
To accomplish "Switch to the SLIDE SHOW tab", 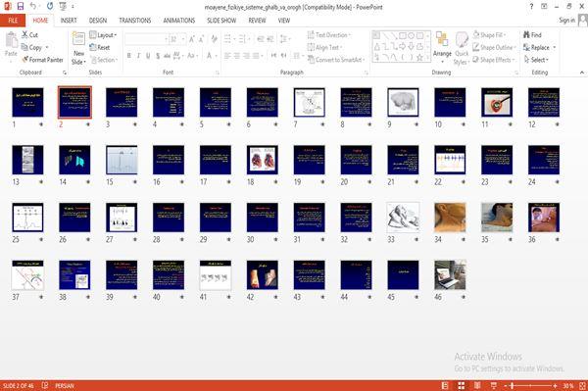I will [x=221, y=21].
